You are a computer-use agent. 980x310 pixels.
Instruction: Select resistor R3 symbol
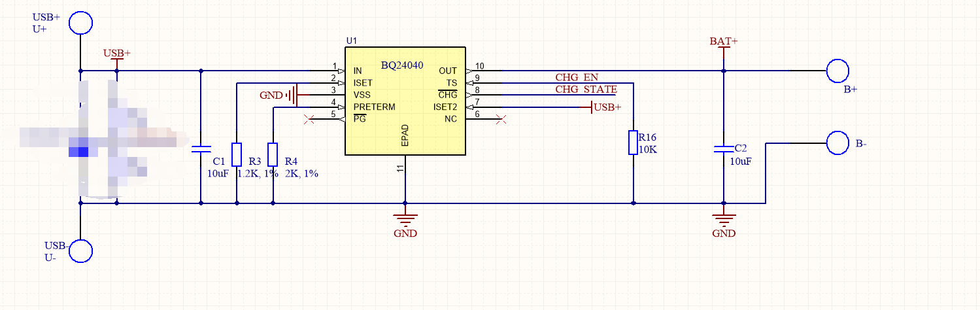pos(237,154)
